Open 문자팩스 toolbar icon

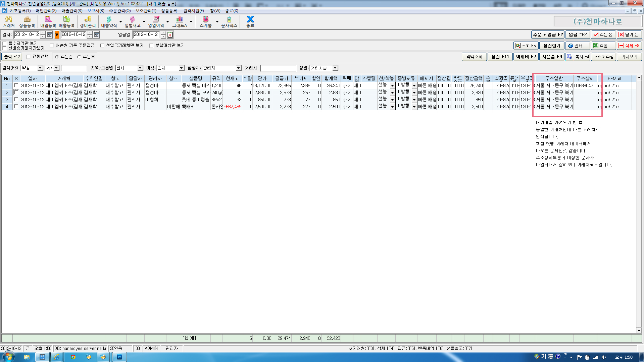[229, 21]
